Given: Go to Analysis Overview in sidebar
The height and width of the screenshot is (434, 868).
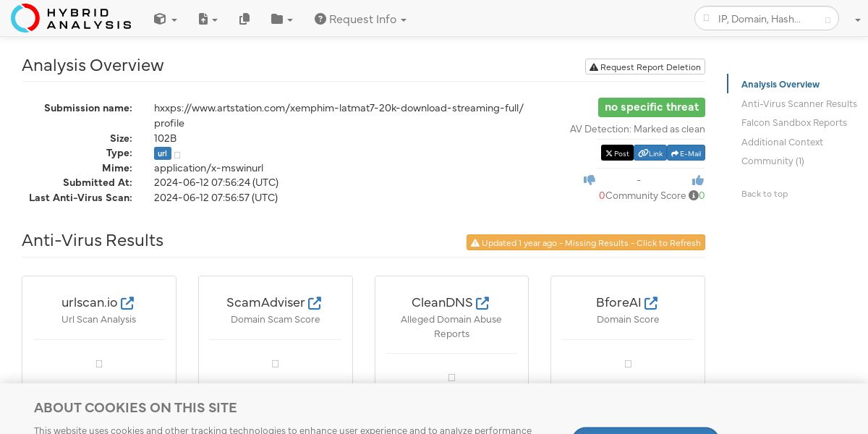Looking at the screenshot, I should [x=780, y=85].
